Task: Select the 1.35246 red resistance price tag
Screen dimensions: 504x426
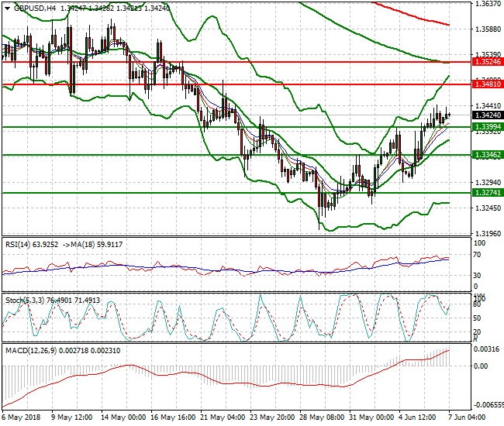Action: [487, 61]
